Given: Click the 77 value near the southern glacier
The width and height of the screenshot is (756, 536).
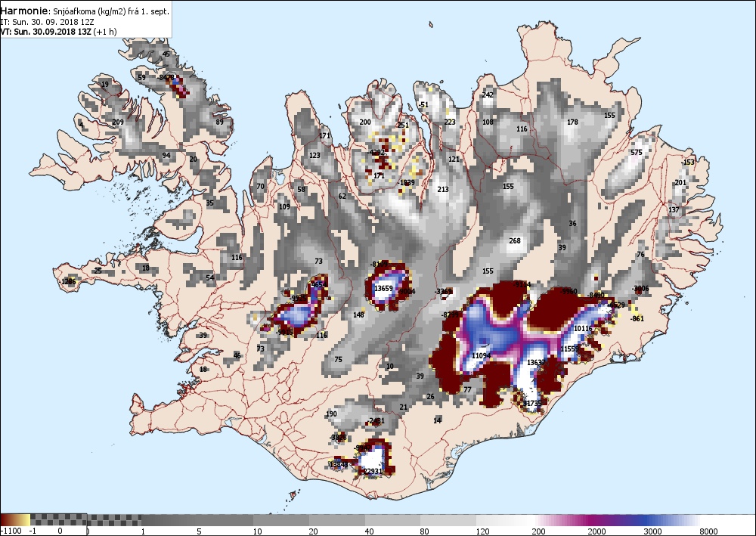Looking at the screenshot, I should 467,389.
